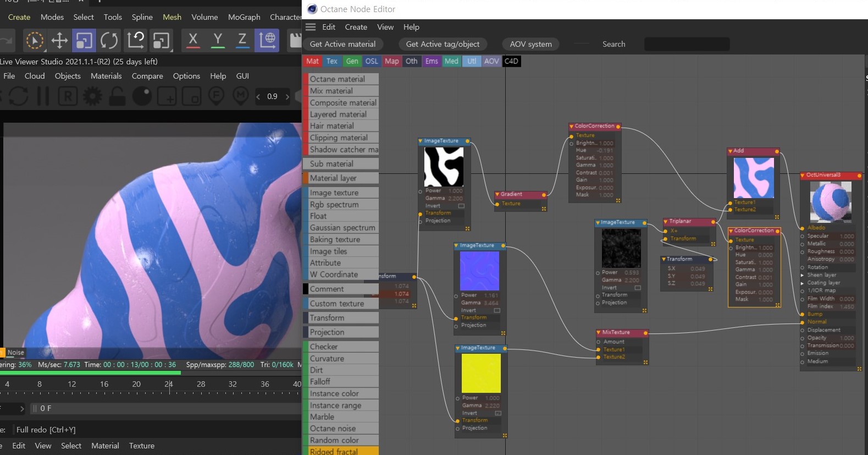868x455 pixels.
Task: Click the Reset PSR axis-rotate icon
Action: point(136,40)
